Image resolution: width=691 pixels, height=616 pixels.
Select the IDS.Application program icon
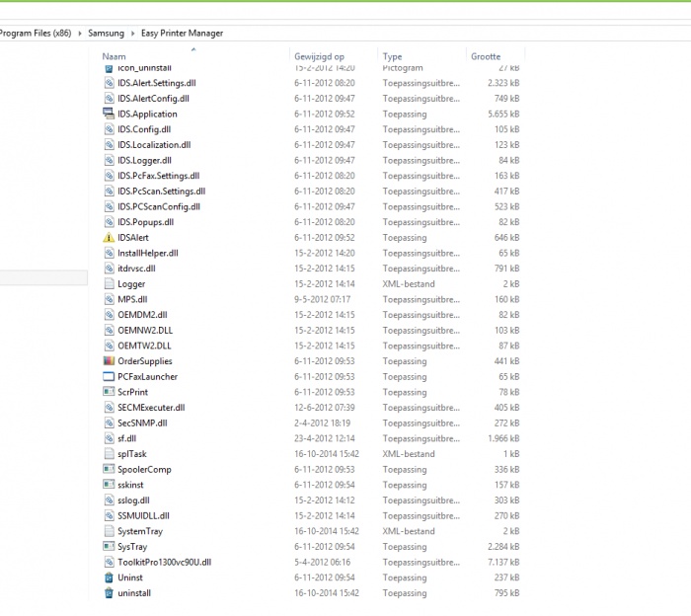[109, 114]
